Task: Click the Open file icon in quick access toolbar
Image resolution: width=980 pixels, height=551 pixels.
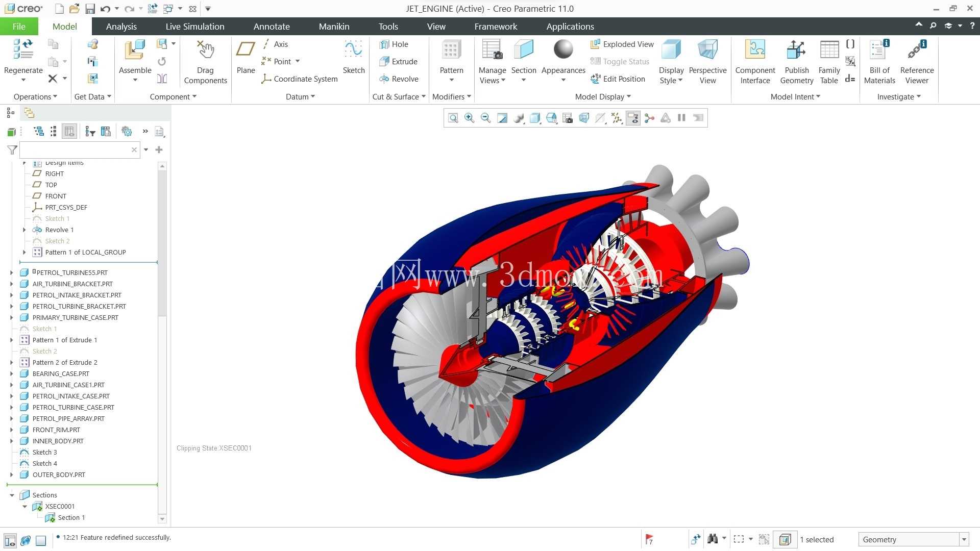Action: (75, 9)
